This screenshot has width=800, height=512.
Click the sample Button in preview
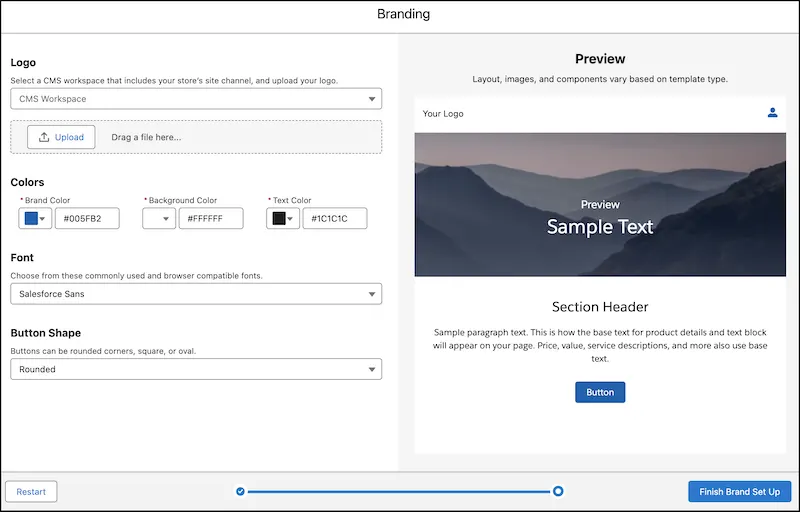[x=600, y=392]
